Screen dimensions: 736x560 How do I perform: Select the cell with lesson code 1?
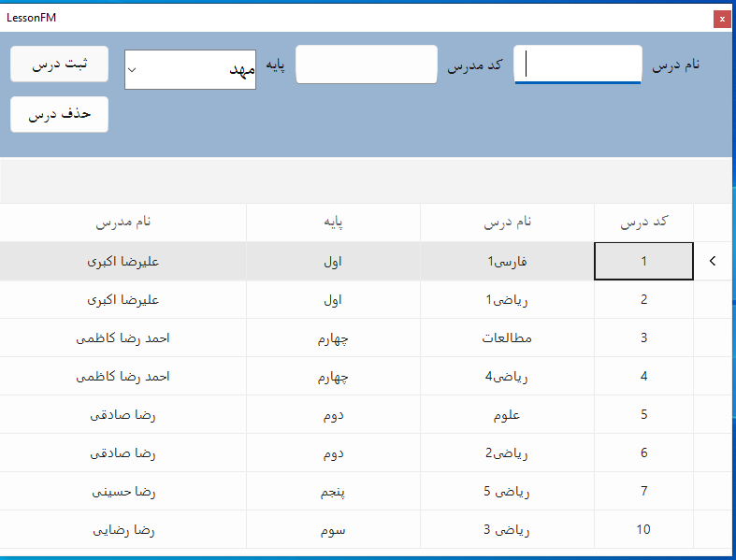pyautogui.click(x=643, y=262)
